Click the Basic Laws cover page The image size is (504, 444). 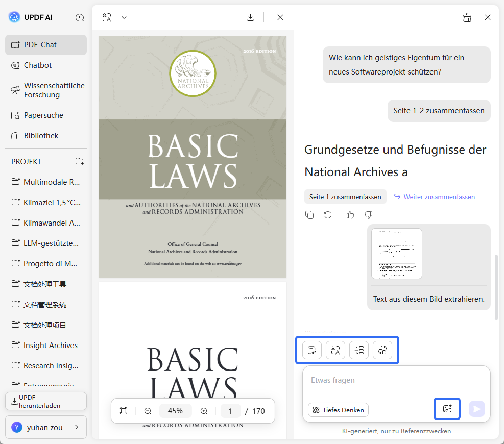(193, 157)
